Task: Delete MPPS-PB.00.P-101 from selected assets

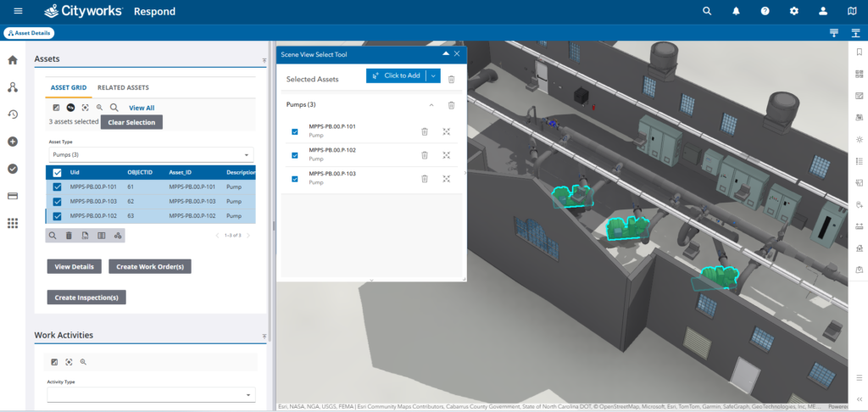Action: 425,131
